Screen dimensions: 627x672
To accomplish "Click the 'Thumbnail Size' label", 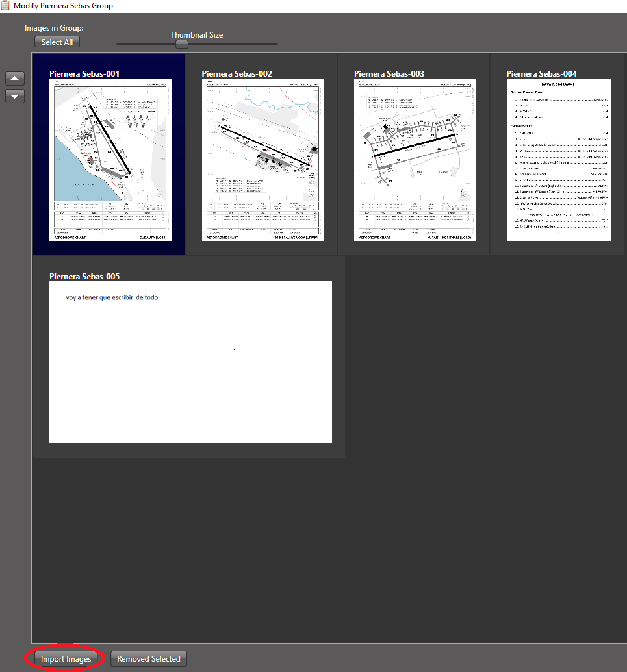I will [x=197, y=34].
